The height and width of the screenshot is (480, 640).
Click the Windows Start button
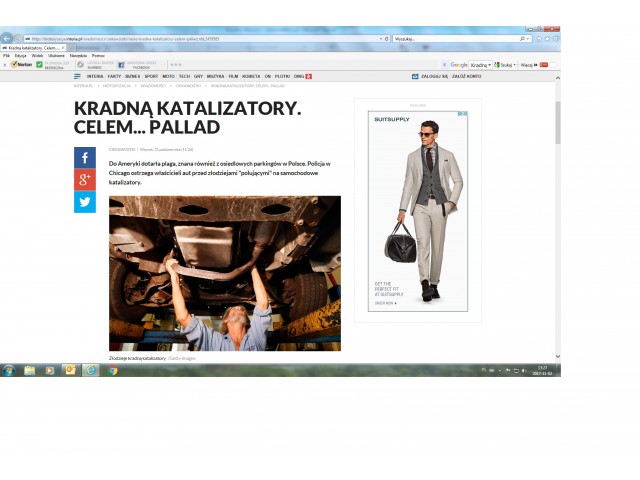tap(8, 370)
